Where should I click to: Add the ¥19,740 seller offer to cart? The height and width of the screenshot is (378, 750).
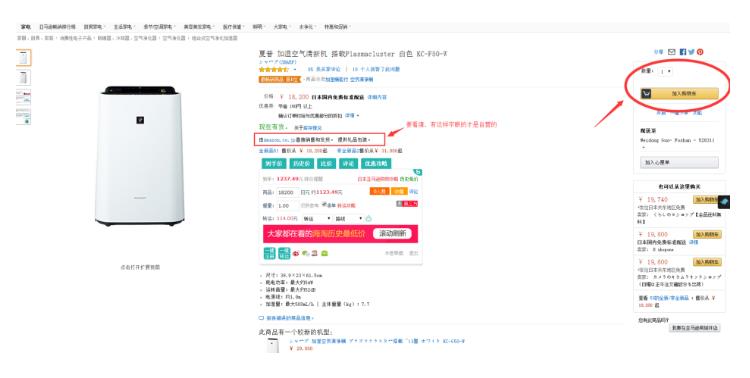tap(707, 200)
